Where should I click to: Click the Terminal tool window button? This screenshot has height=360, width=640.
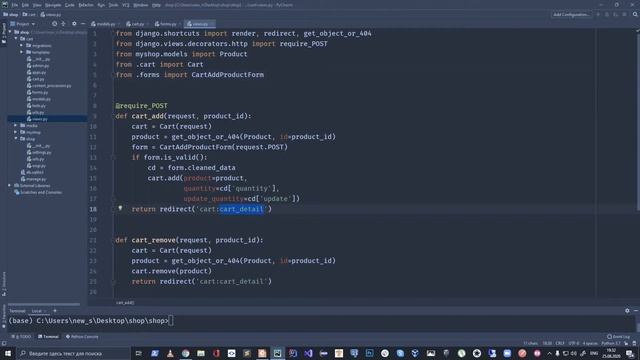(x=48, y=337)
